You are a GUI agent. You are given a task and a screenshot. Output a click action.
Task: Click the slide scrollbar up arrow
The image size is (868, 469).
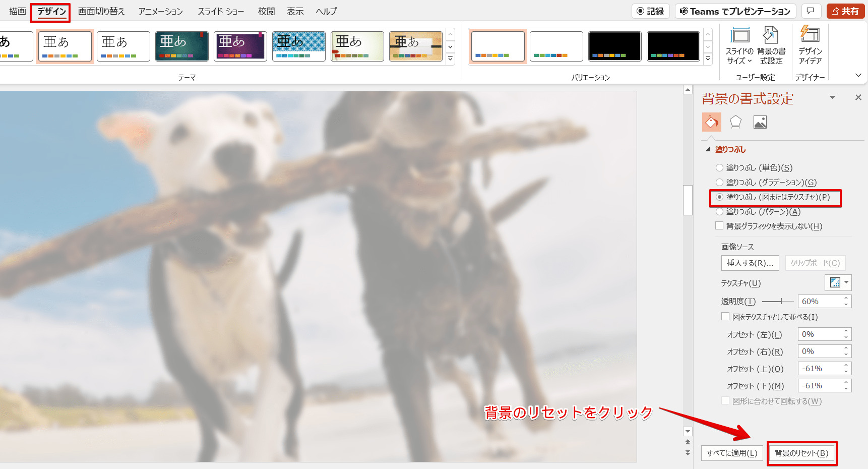coord(688,90)
